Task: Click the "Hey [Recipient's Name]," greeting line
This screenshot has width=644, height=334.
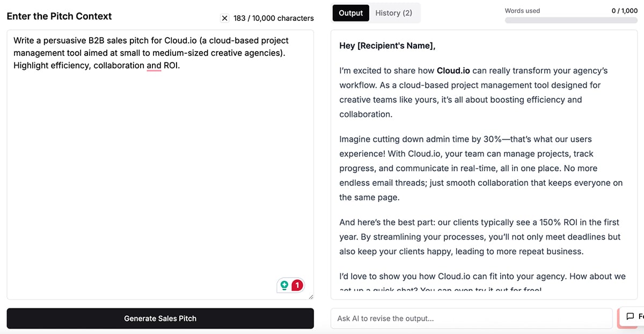Action: (387, 46)
